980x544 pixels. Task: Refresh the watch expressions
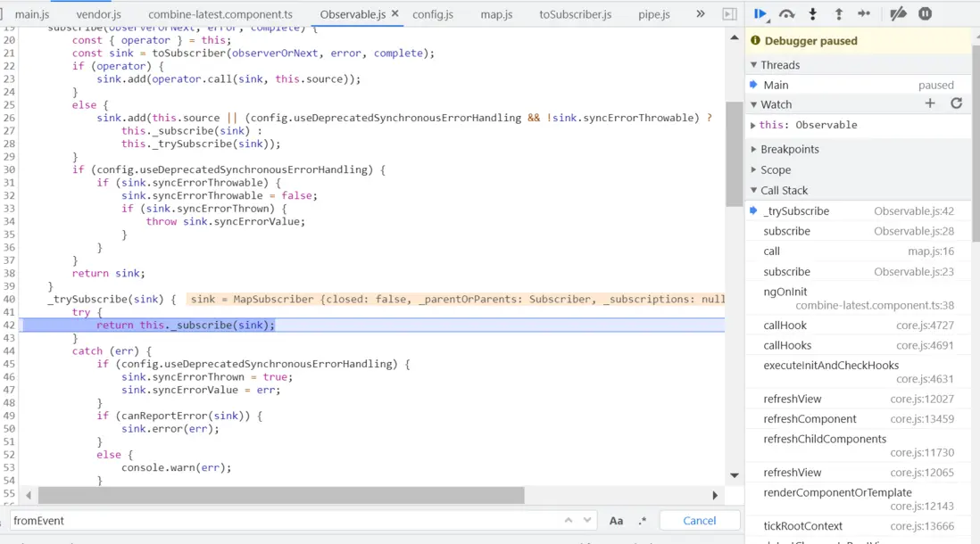click(956, 103)
